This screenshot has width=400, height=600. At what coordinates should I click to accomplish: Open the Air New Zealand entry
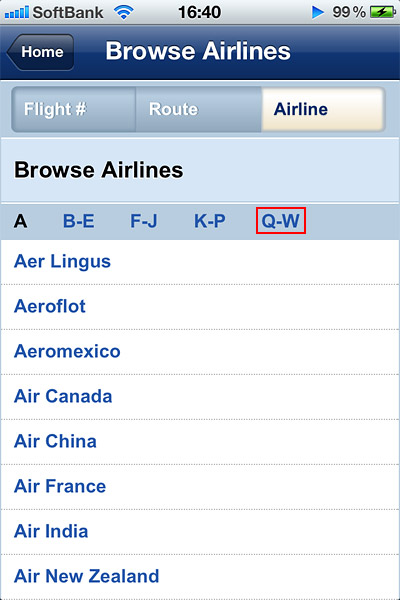[x=200, y=577]
